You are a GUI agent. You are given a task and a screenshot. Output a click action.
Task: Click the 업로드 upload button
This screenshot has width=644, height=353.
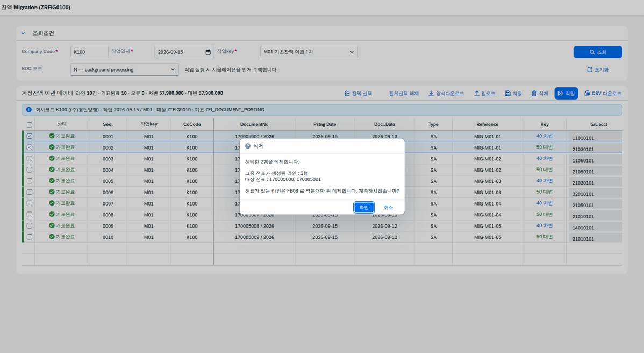point(485,93)
